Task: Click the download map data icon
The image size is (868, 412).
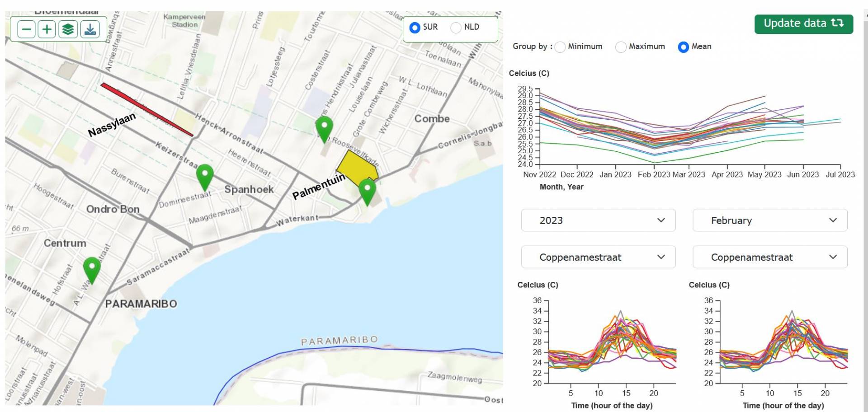Action: tap(90, 30)
